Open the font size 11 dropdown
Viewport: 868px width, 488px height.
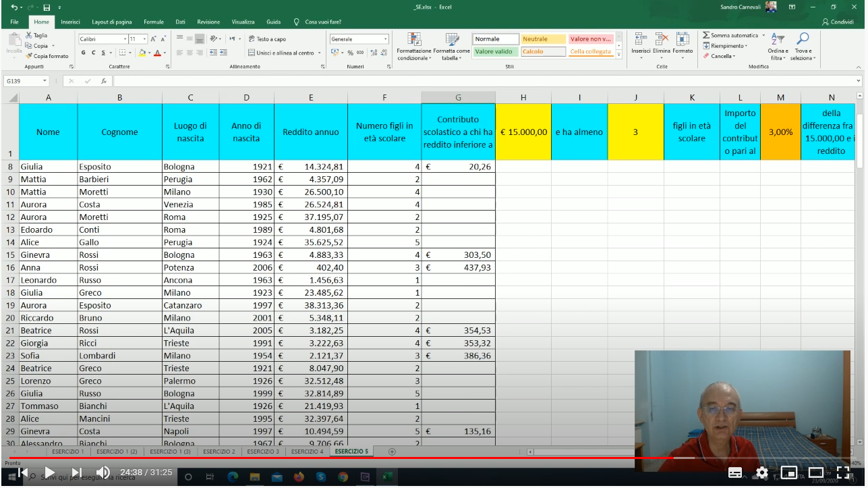144,39
